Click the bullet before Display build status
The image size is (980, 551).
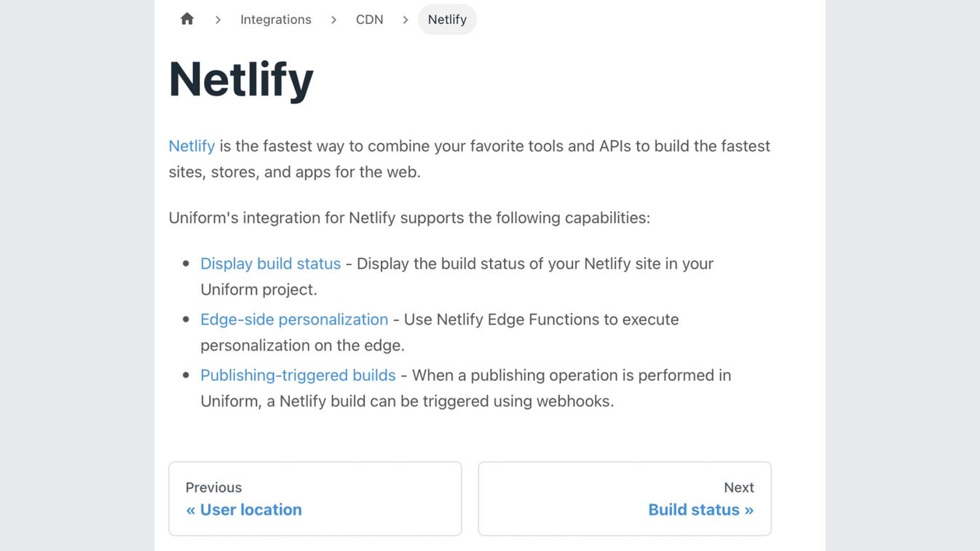click(x=186, y=263)
